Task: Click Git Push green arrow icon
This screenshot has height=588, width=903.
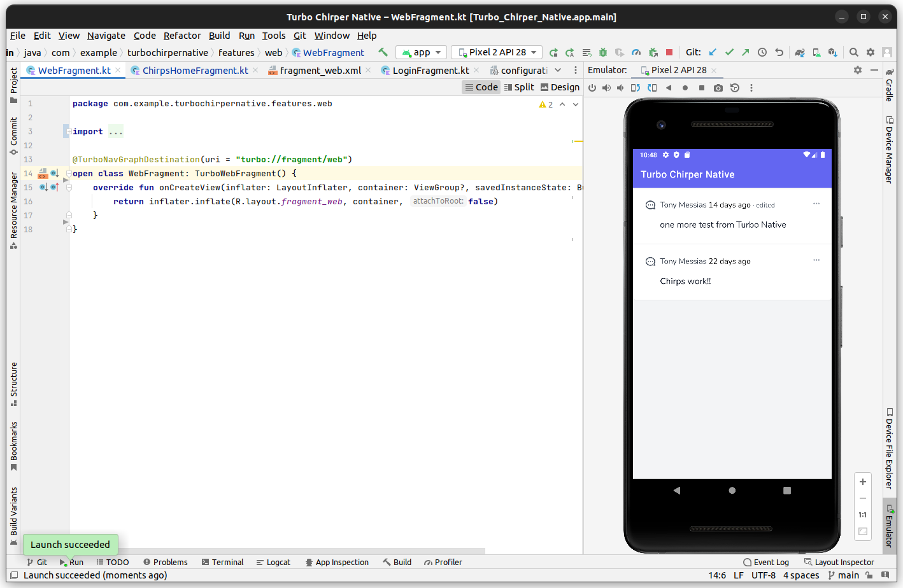Action: tap(746, 52)
